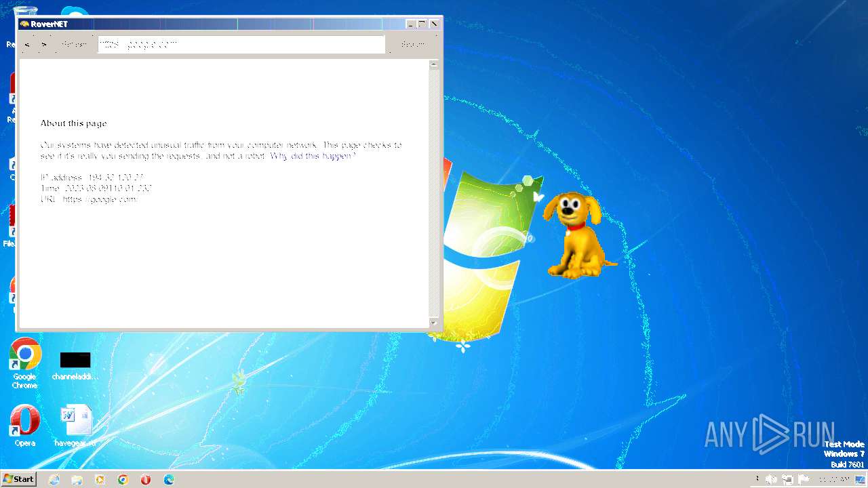This screenshot has height=488, width=868.
Task: Click the Refresh button in RoverNET
Action: click(75, 45)
